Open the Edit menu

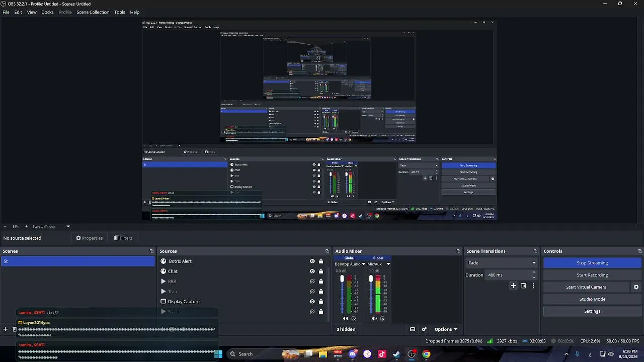pyautogui.click(x=18, y=12)
